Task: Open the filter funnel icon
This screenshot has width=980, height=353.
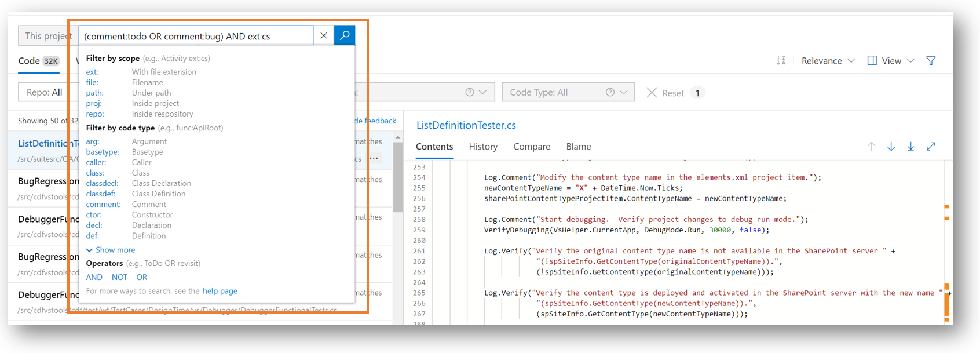Action: [931, 60]
